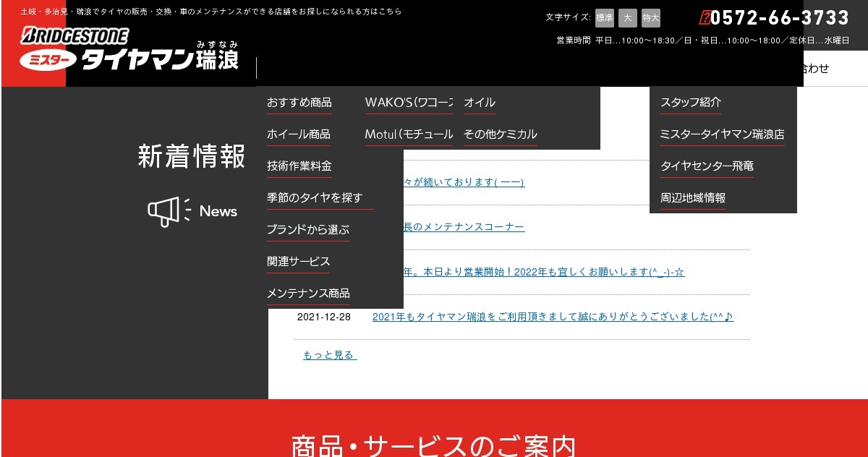Open 周辺地域情報 menu item
Viewport: 868px width, 457px height.
[693, 198]
